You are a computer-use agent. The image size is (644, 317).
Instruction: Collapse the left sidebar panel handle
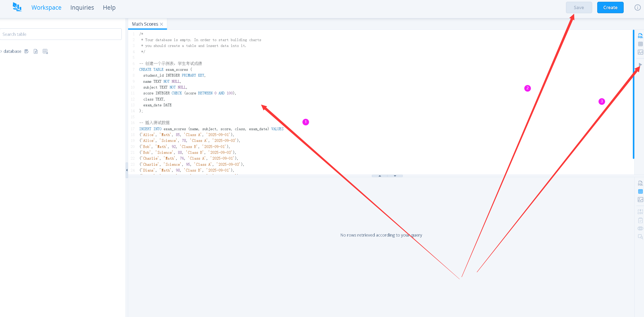[127, 170]
